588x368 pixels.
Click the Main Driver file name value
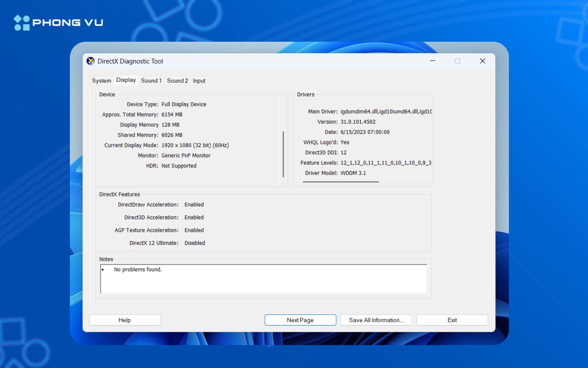coord(386,112)
